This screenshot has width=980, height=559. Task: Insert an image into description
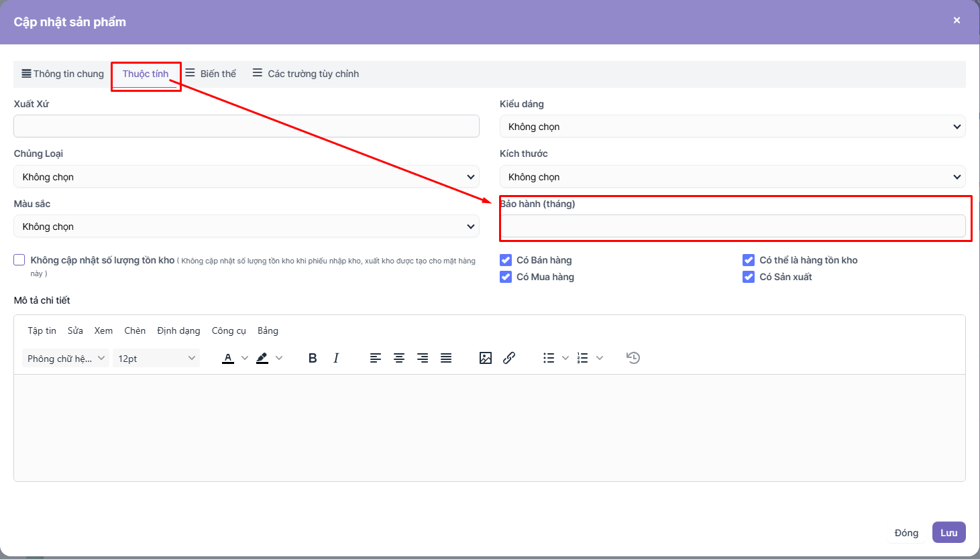click(x=486, y=358)
